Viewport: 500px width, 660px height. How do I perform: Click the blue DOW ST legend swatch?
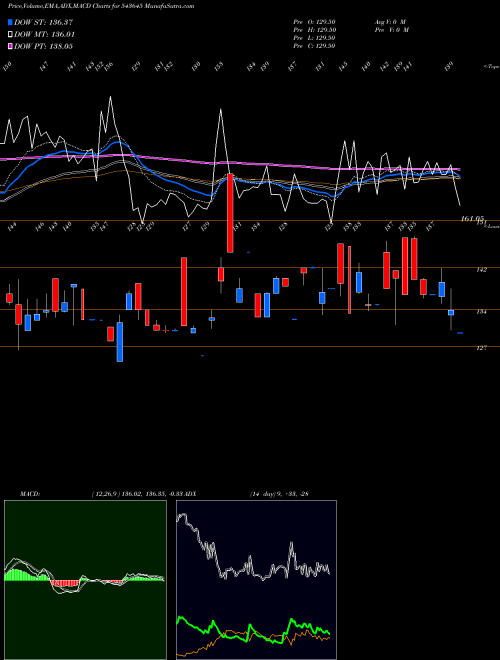pyautogui.click(x=10, y=22)
